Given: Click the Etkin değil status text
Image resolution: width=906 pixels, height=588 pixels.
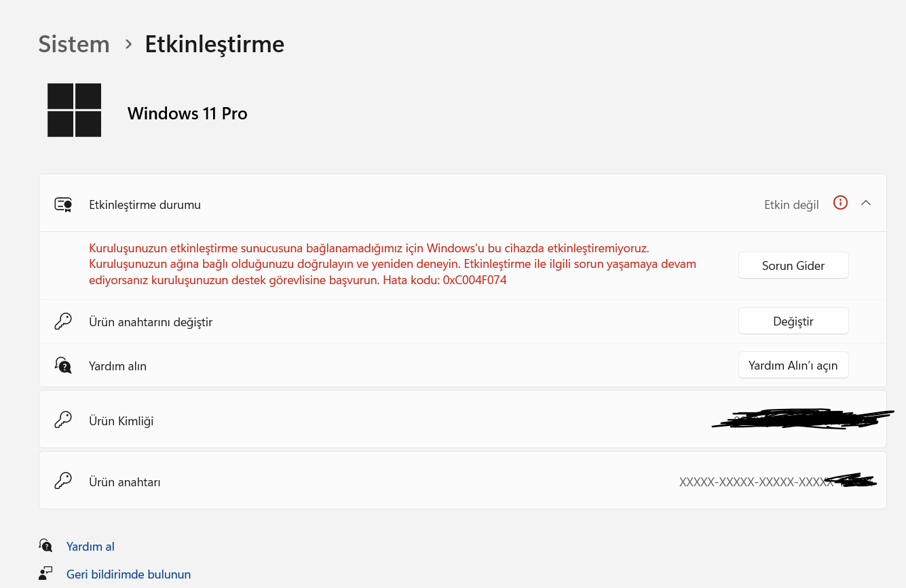Looking at the screenshot, I should [x=791, y=205].
